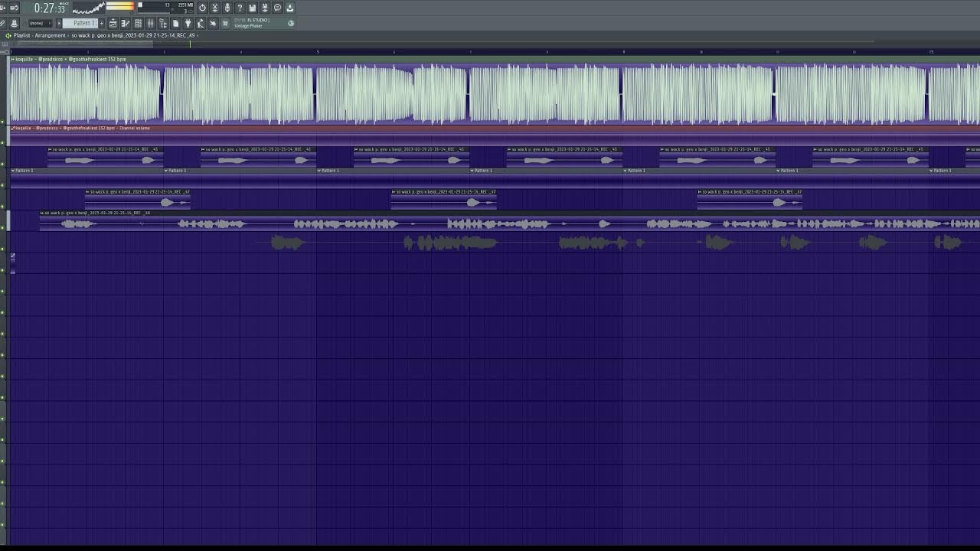The image size is (980, 551).
Task: Click the oscilloscope waveform display
Action: pyautogui.click(x=88, y=8)
